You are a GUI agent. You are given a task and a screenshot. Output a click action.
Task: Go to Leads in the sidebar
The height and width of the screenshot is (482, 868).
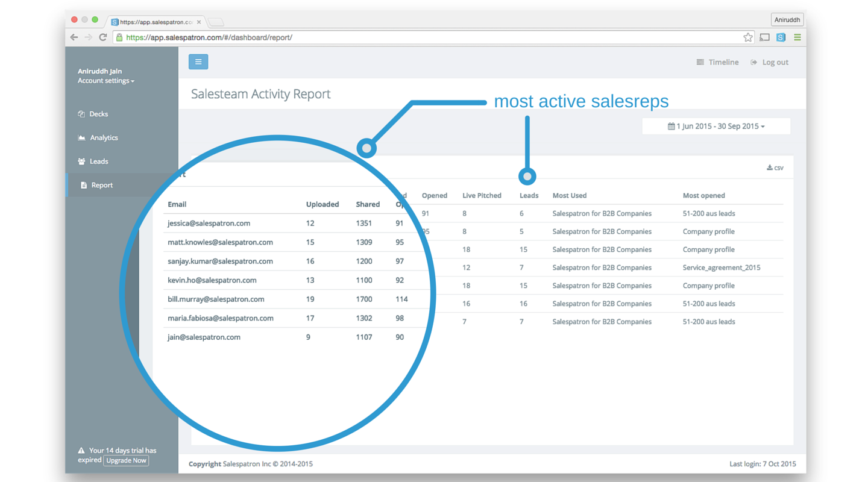[93, 161]
